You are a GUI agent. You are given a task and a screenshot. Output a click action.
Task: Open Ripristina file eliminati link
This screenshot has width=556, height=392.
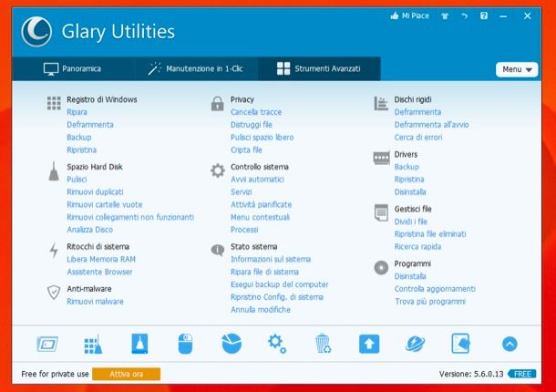click(430, 234)
